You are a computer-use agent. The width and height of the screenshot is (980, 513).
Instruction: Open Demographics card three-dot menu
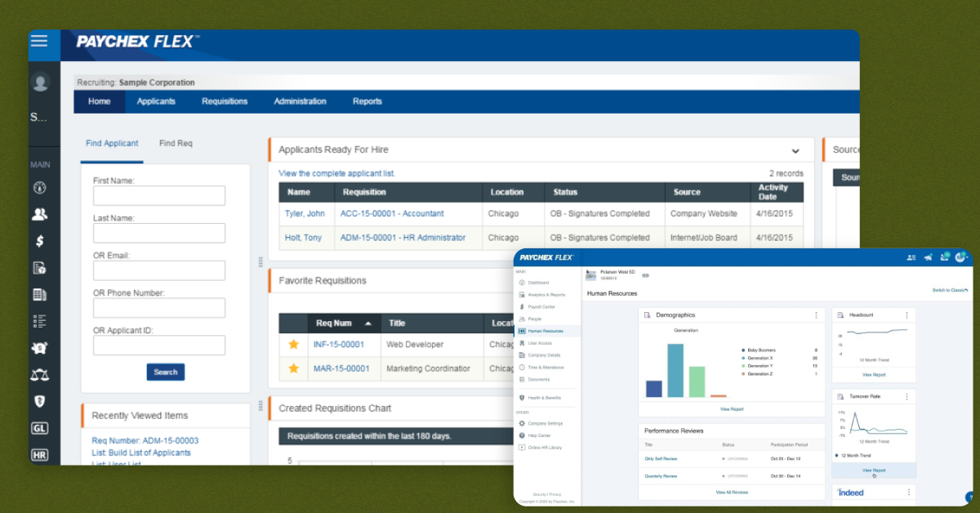(816, 314)
